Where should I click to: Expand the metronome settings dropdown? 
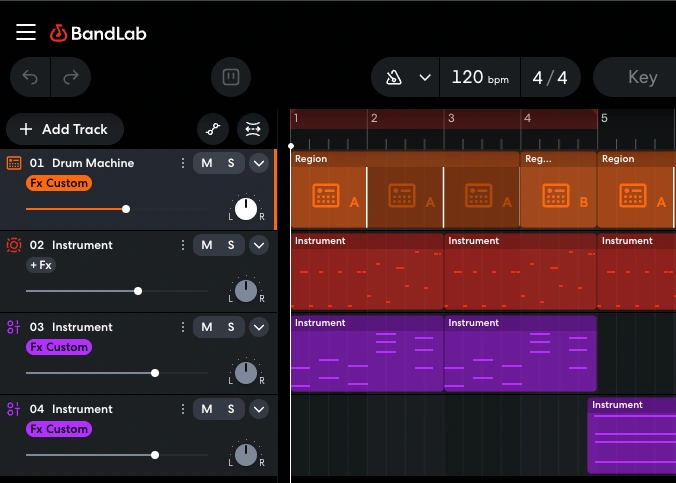tap(425, 78)
